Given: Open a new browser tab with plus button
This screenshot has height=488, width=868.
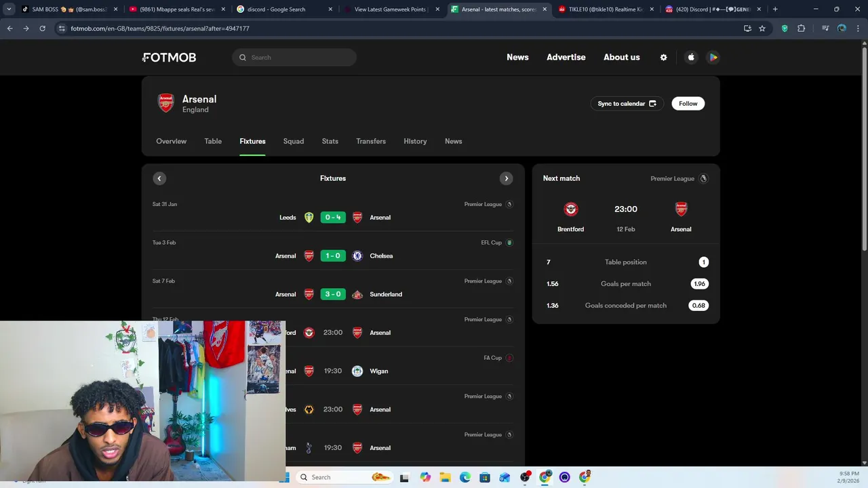Looking at the screenshot, I should pos(775,9).
